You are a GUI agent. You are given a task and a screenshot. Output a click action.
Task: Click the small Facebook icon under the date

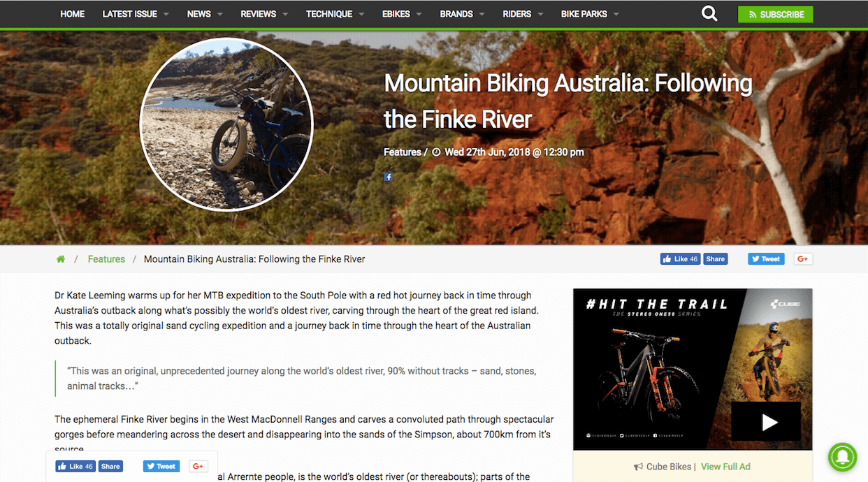coord(389,177)
